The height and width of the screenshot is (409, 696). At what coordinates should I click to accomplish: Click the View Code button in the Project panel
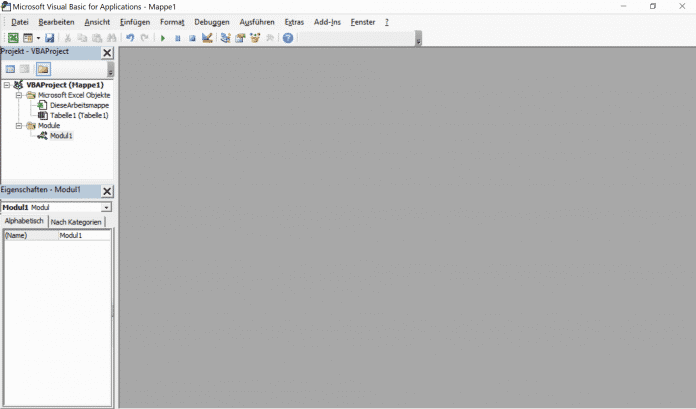click(11, 69)
